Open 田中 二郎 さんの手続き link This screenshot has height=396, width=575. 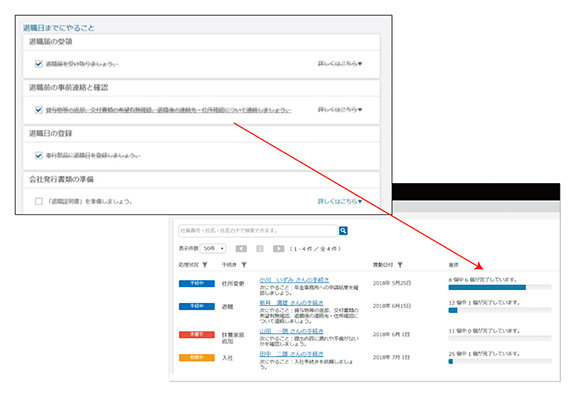291,353
